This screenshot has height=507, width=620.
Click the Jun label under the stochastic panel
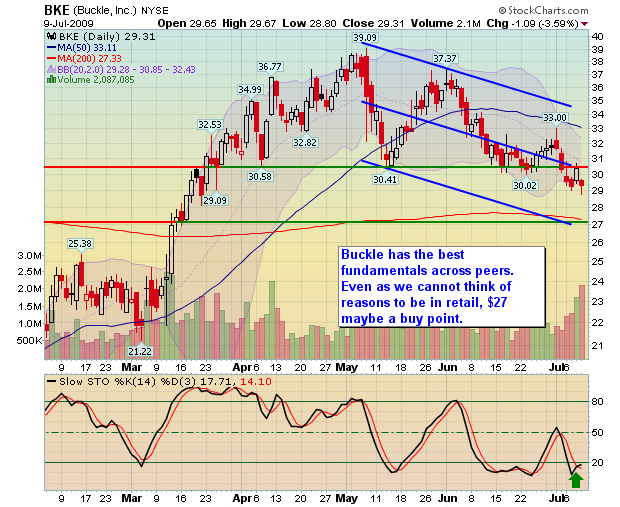[x=448, y=498]
